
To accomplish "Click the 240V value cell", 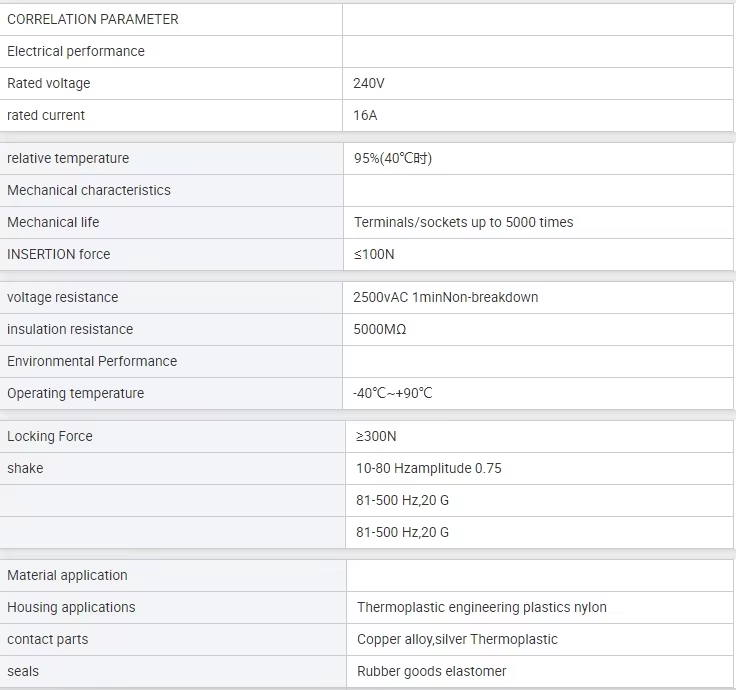I will coord(538,84).
